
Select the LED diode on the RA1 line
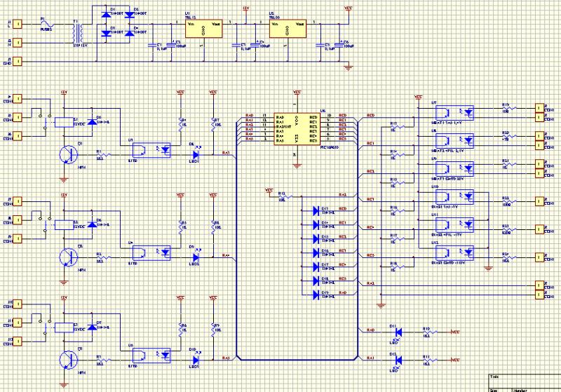point(397,359)
